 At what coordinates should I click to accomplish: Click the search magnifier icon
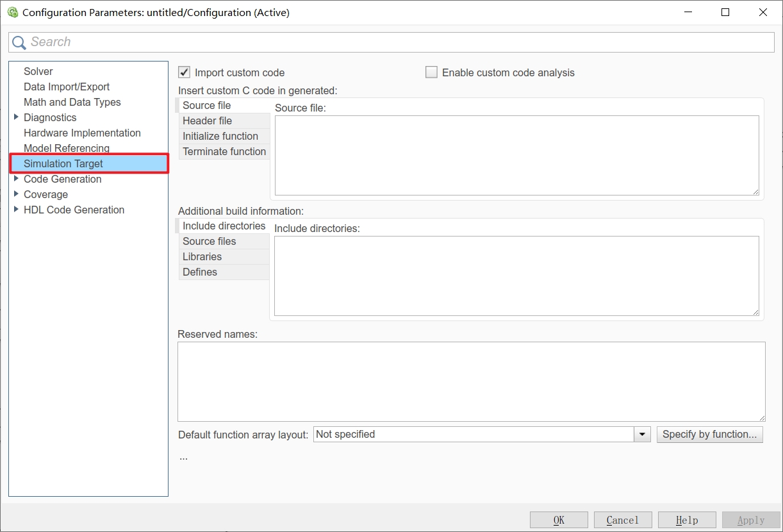click(x=19, y=42)
